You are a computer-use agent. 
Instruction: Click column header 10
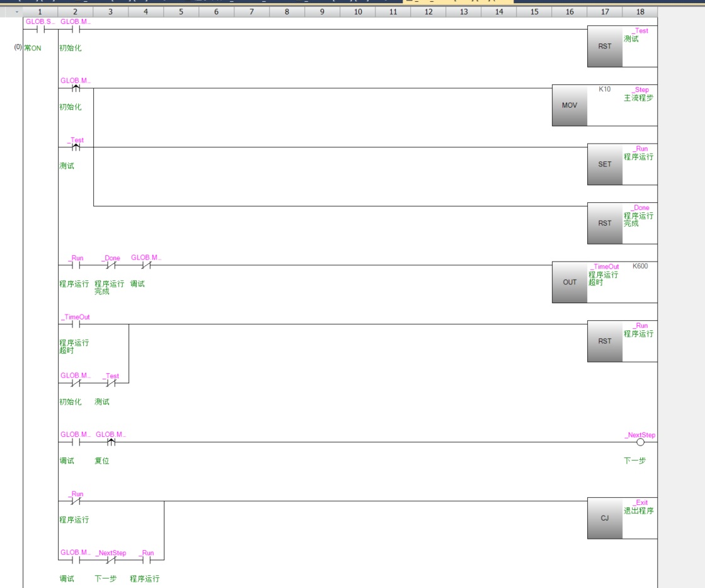tap(358, 12)
